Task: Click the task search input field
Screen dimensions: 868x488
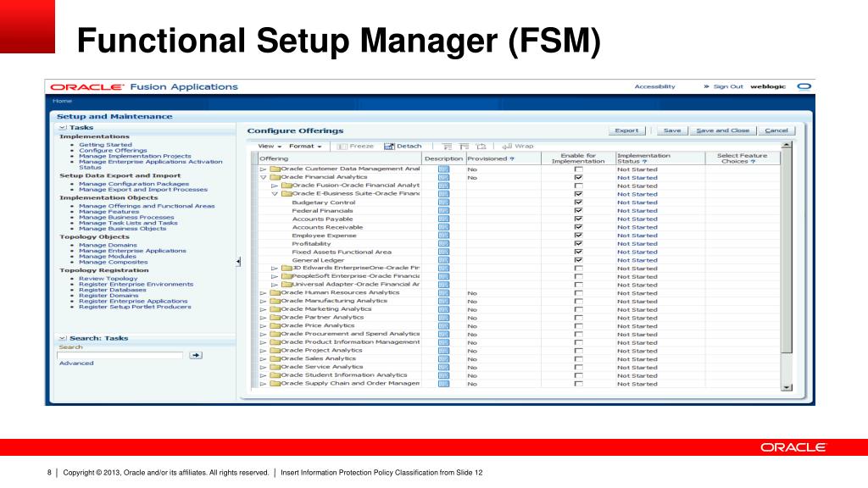Action: click(x=120, y=355)
